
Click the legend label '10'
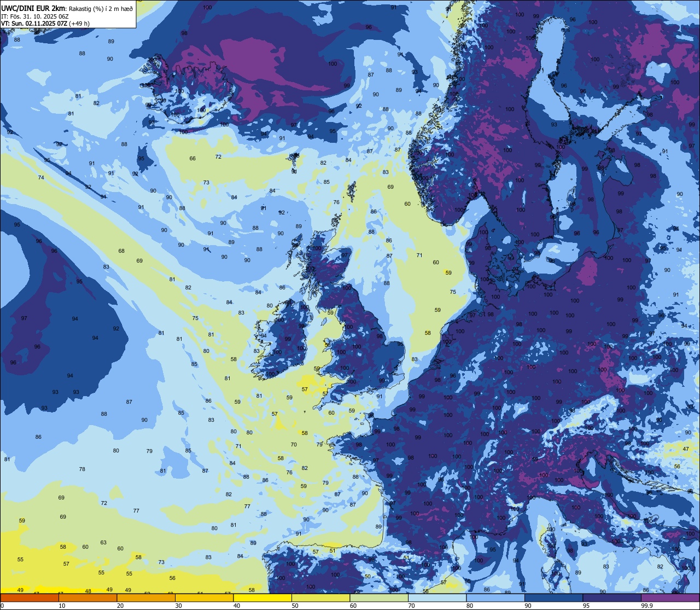point(62,606)
